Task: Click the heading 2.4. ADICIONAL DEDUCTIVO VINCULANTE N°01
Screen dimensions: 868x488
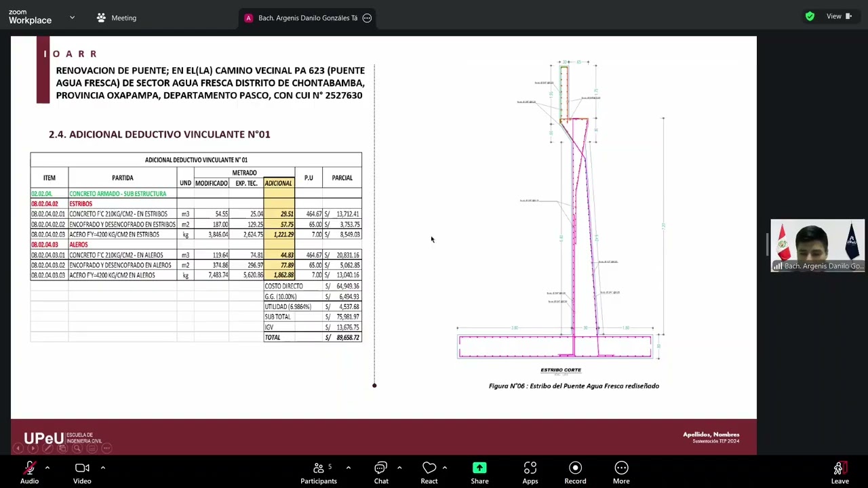Action: click(159, 134)
